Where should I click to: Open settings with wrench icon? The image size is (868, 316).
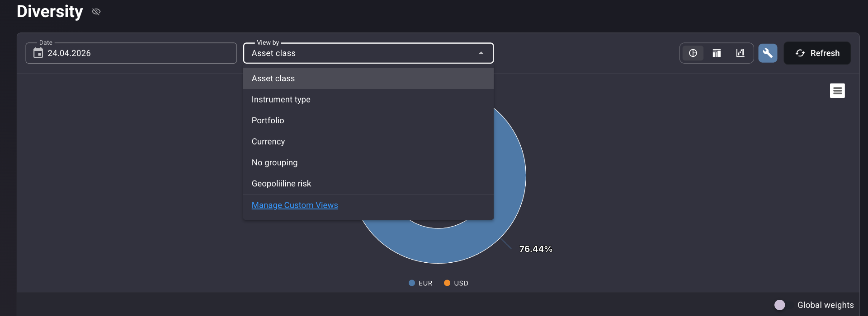point(768,53)
